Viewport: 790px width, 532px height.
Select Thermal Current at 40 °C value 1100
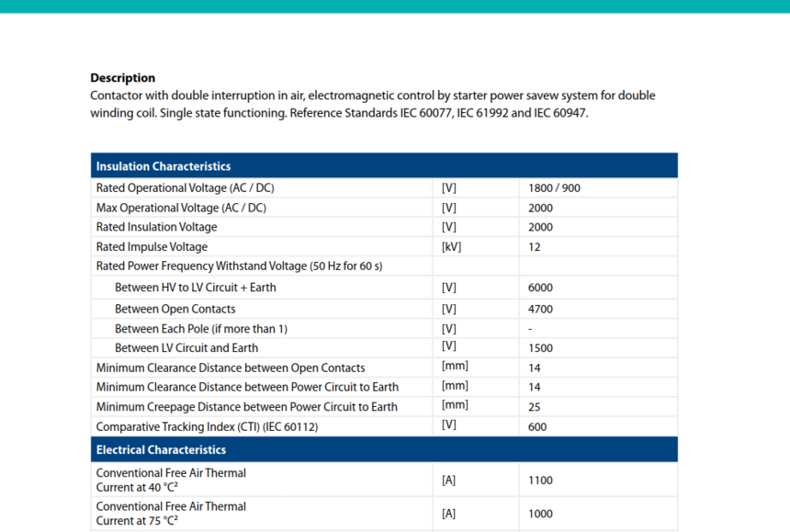tap(540, 481)
